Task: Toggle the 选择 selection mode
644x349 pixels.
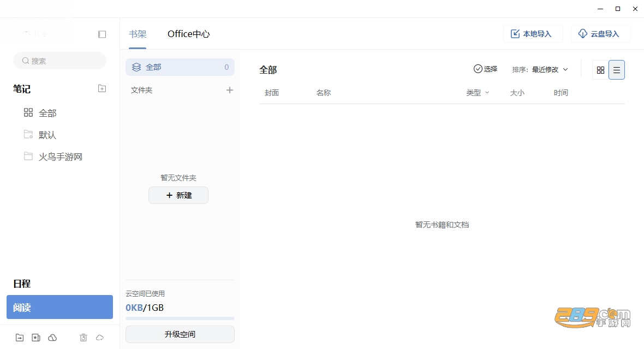Action: click(x=486, y=69)
